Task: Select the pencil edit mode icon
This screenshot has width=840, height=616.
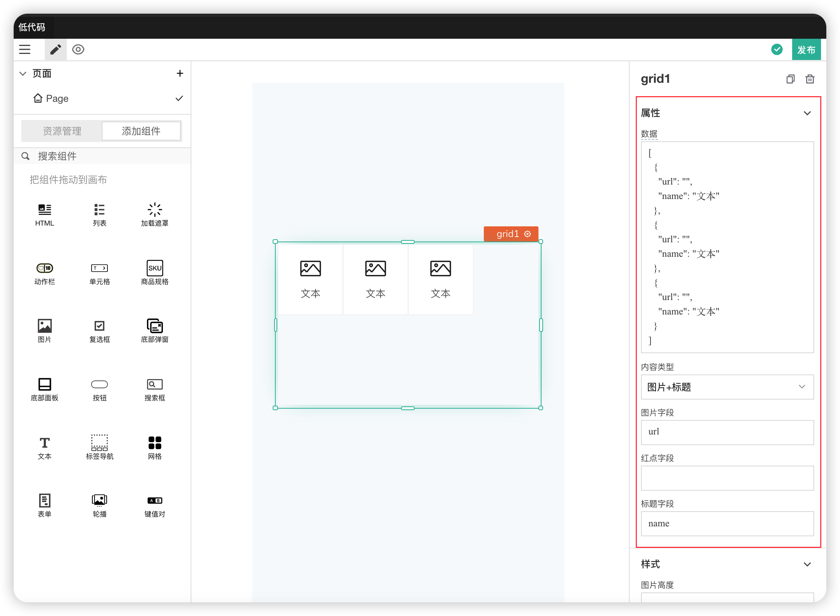Action: [x=56, y=49]
